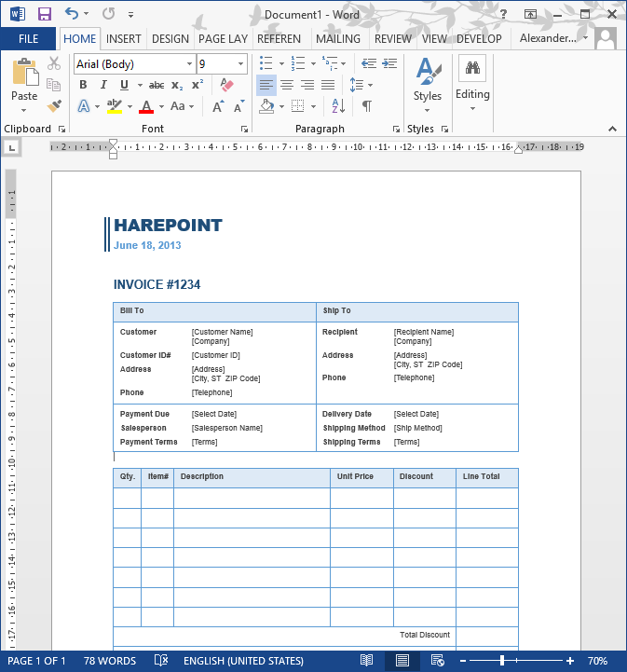
Task: Toggle Italic formatting
Action: point(103,85)
